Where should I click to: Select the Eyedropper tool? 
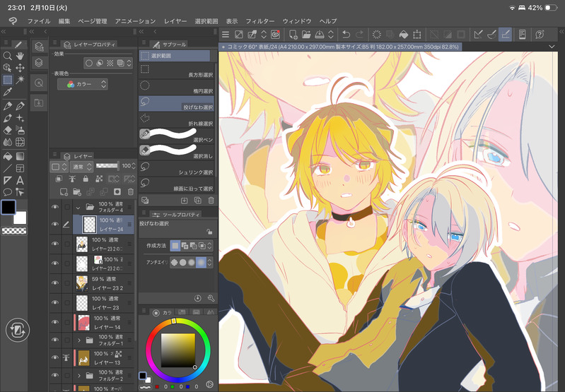tap(7, 92)
